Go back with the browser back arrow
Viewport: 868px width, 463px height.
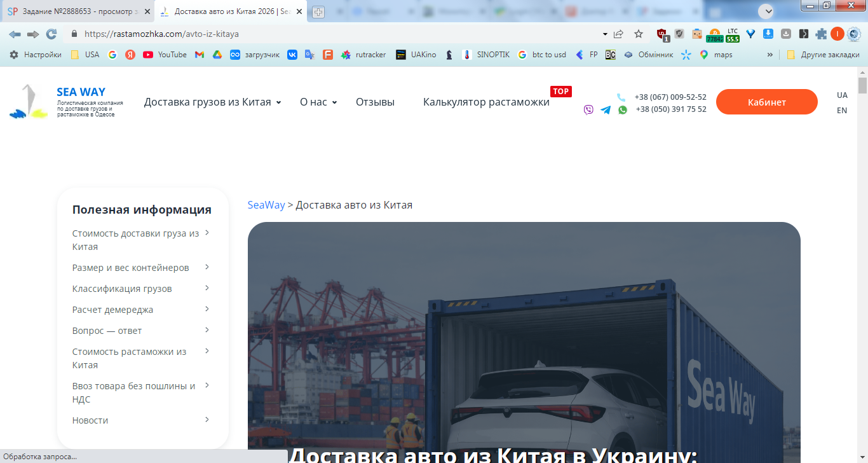[15, 34]
